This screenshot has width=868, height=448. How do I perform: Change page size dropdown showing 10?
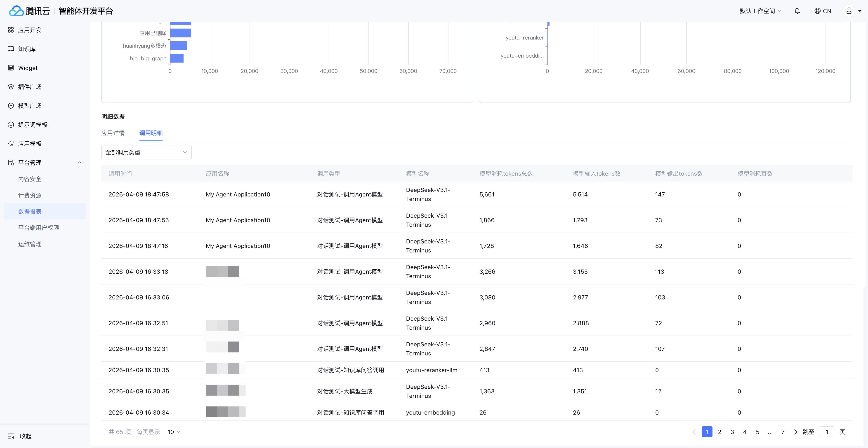[x=174, y=432]
